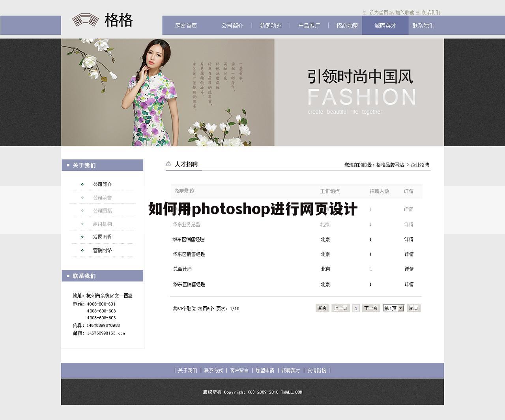Select 招商加盟 in the navigation bar
This screenshot has height=420, width=505.
tap(347, 26)
